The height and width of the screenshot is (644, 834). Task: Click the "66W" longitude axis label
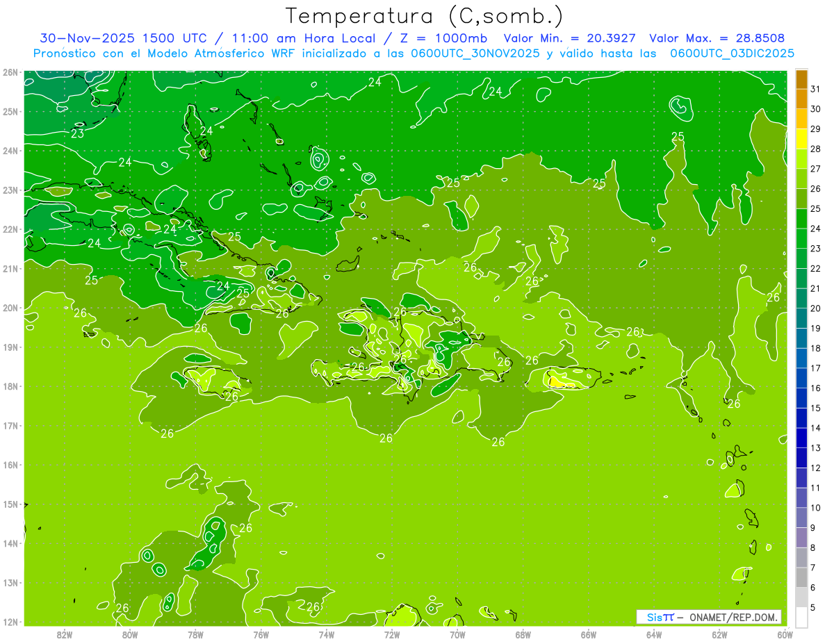(589, 634)
